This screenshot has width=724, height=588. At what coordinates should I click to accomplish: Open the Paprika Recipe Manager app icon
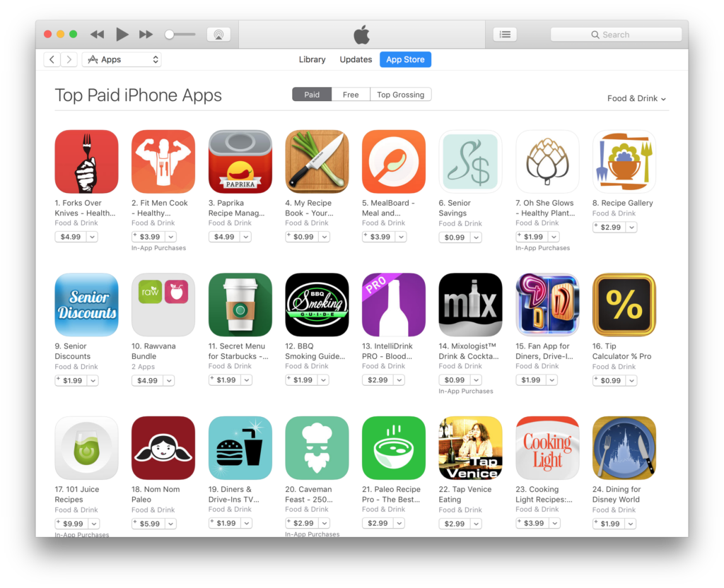point(240,162)
